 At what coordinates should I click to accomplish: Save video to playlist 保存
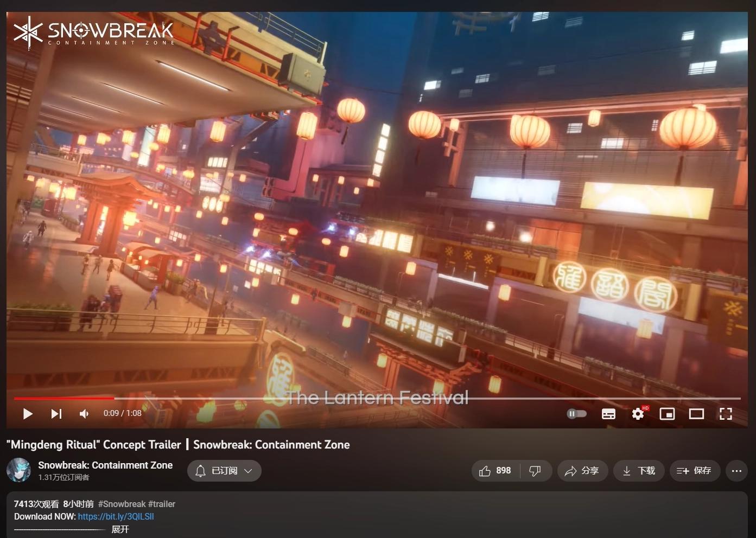coord(695,471)
